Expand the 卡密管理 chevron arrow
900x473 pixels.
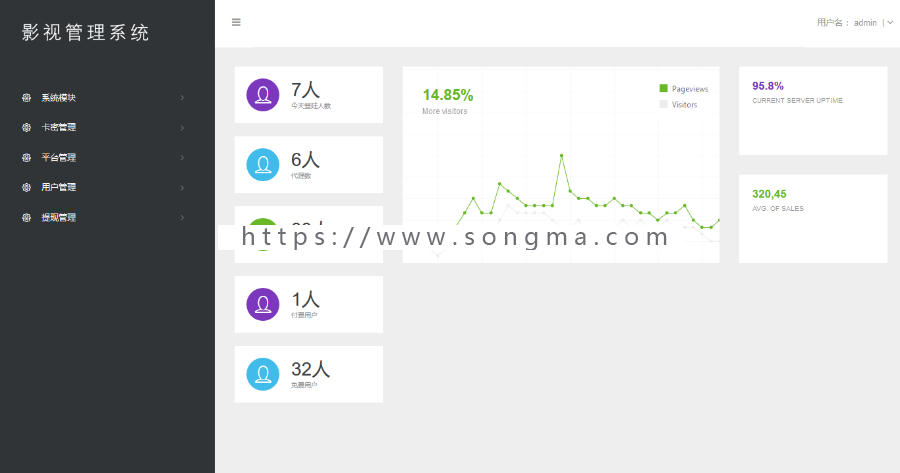pyautogui.click(x=182, y=128)
